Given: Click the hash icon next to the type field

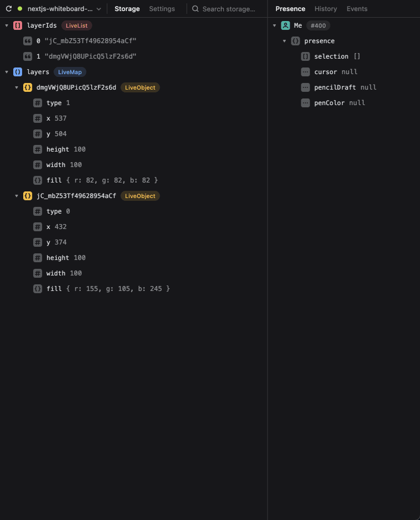Looking at the screenshot, I should [x=38, y=102].
